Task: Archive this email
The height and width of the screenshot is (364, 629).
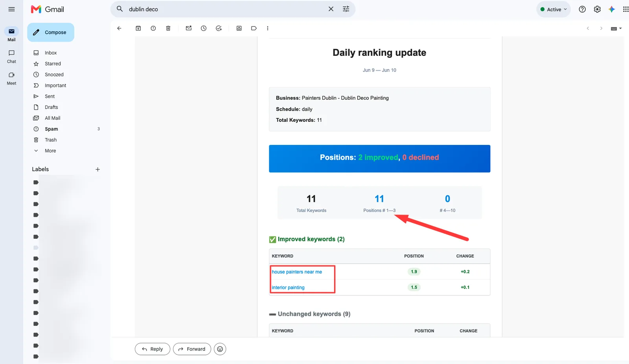Action: 138,28
